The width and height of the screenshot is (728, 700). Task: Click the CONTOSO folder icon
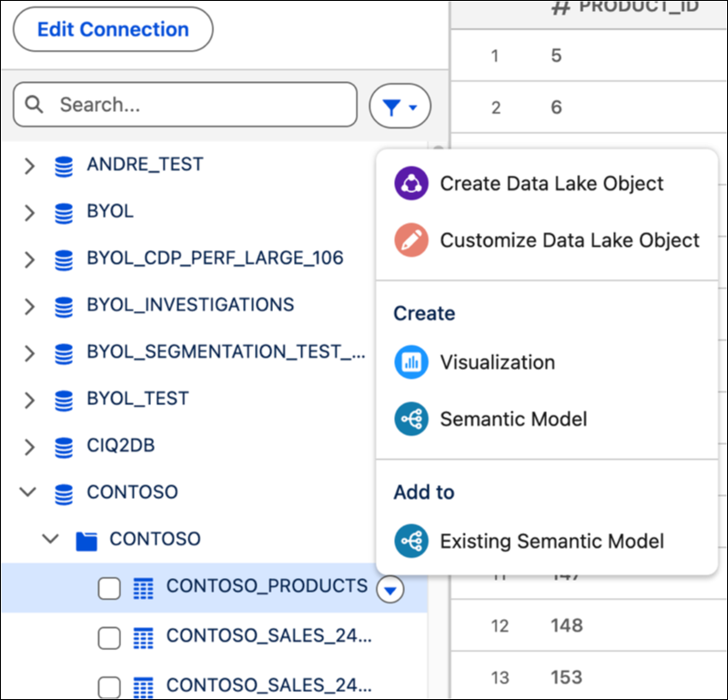pyautogui.click(x=86, y=542)
